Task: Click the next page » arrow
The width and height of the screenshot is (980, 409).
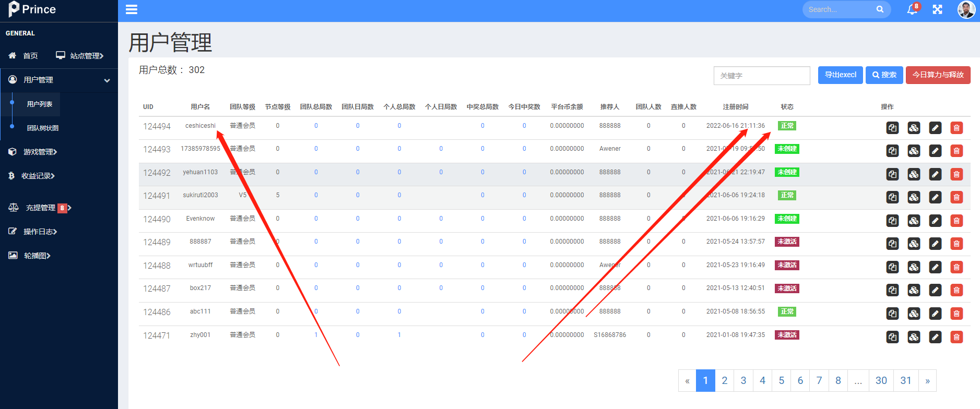Action: [x=927, y=380]
